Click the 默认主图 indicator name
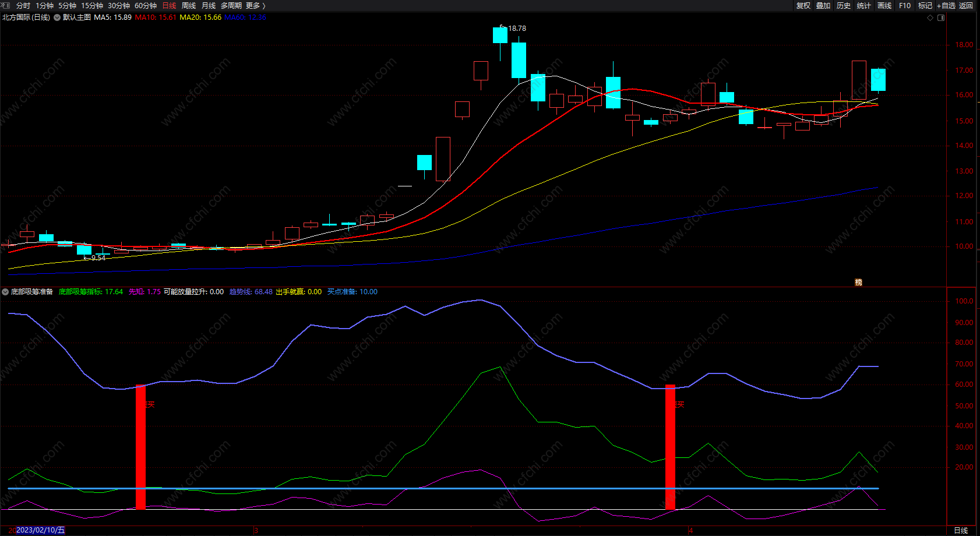This screenshot has height=536, width=980. [77, 17]
